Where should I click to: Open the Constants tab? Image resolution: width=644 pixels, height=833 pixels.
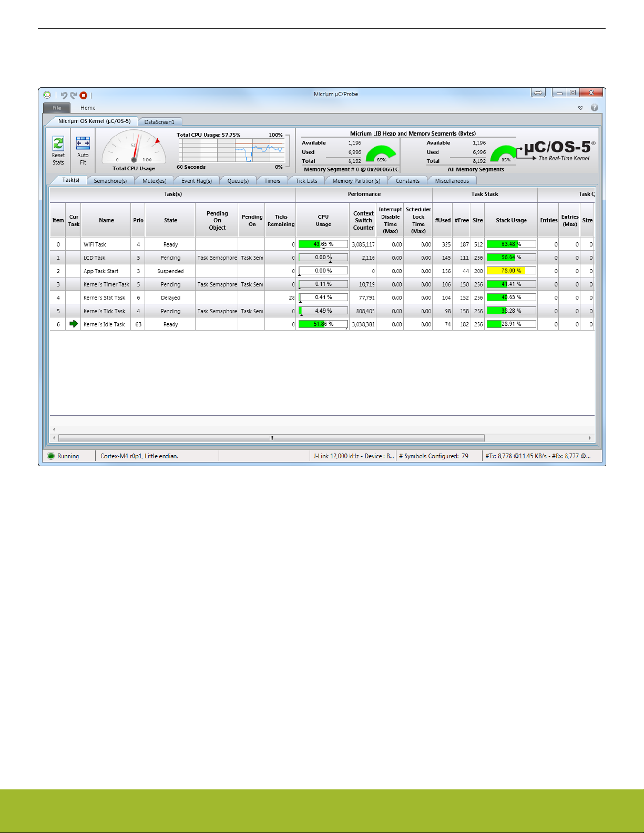tap(408, 181)
